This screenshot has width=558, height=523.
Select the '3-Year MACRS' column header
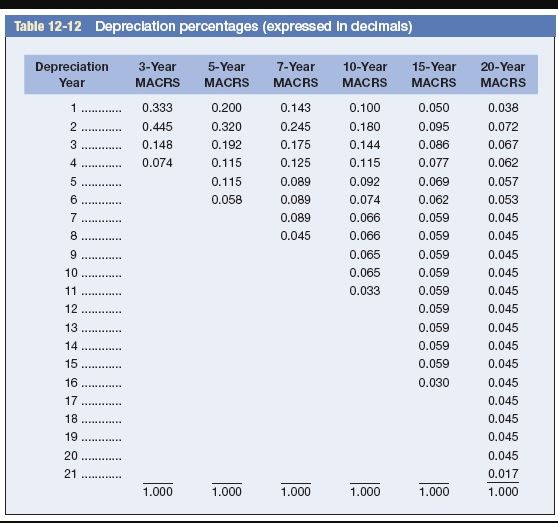point(157,75)
